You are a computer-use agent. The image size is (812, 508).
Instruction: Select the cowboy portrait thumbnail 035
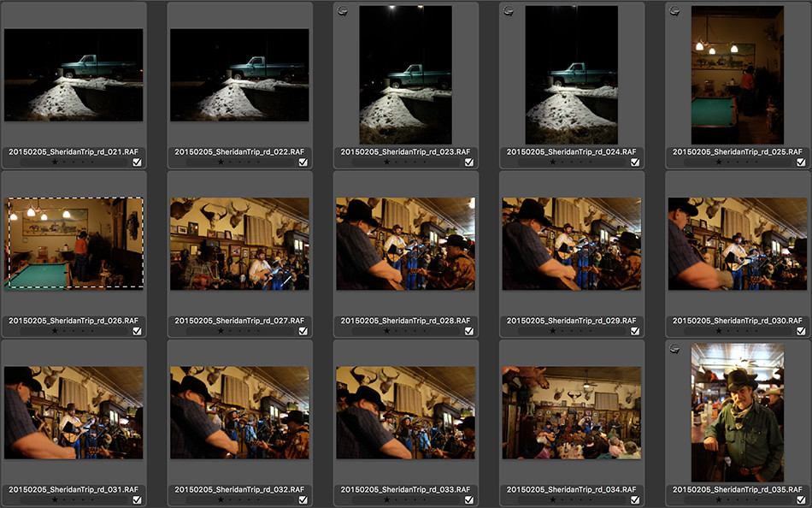coord(738,412)
